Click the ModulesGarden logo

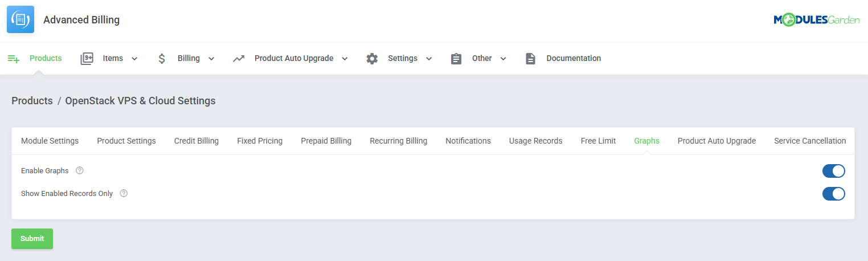[x=816, y=20]
